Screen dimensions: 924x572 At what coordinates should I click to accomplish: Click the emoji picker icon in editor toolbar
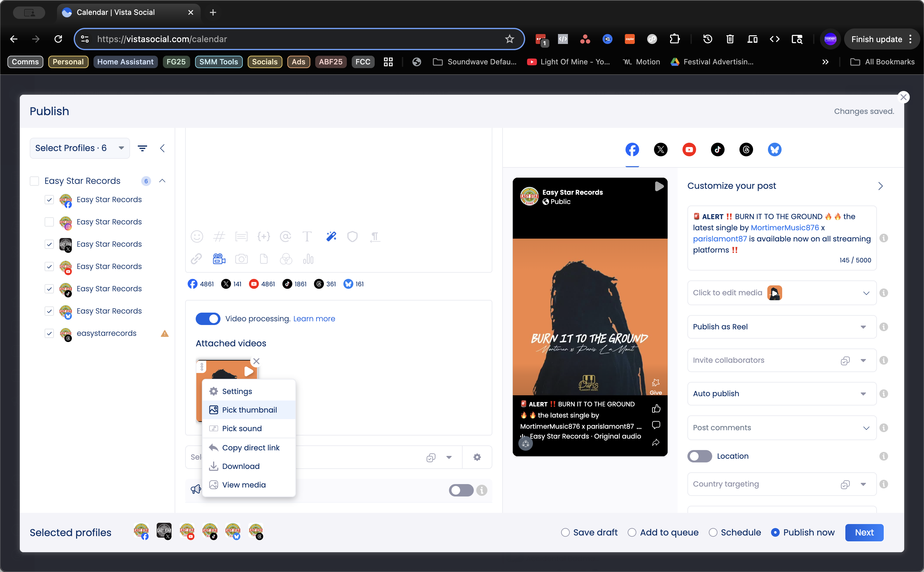click(197, 236)
